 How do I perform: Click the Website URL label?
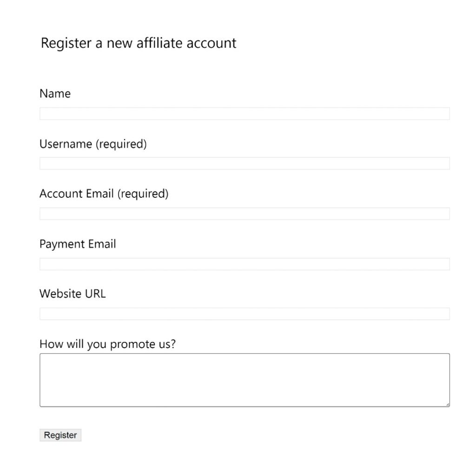73,294
